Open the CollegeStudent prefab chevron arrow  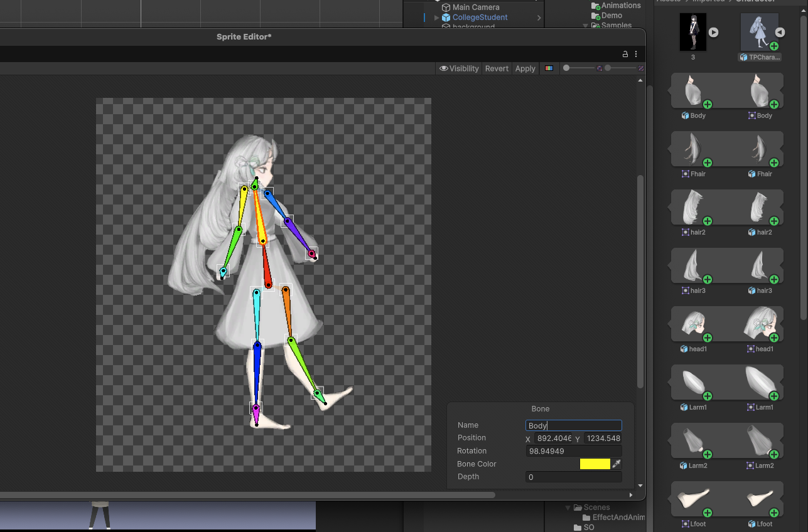(x=539, y=18)
